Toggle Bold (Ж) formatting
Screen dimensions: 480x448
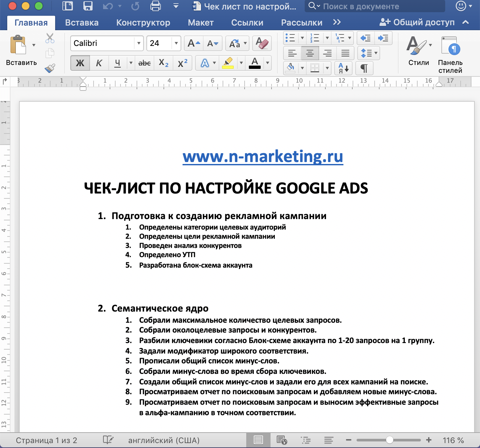point(80,63)
